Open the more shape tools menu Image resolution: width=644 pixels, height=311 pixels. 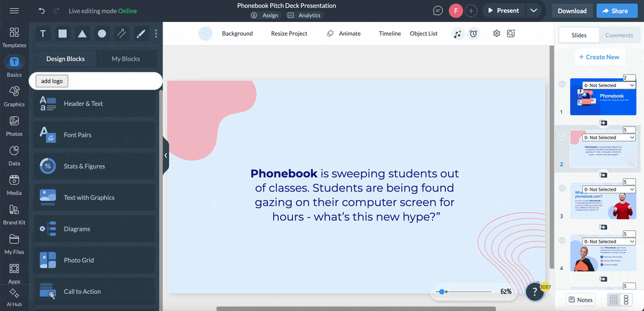pyautogui.click(x=156, y=33)
